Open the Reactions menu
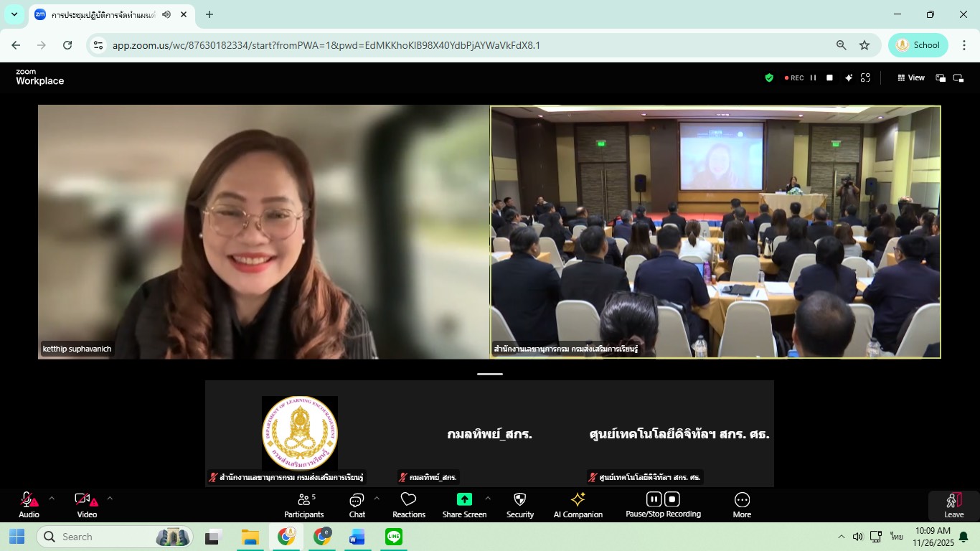 tap(409, 504)
